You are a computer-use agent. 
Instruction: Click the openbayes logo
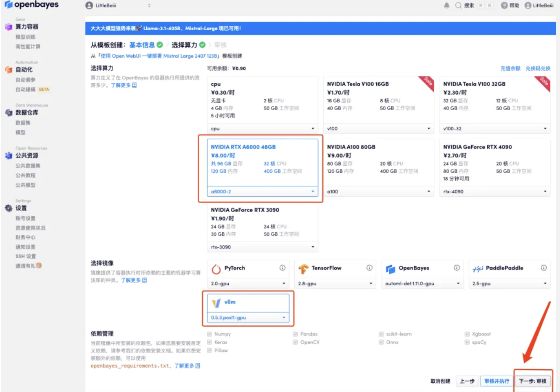(31, 5)
